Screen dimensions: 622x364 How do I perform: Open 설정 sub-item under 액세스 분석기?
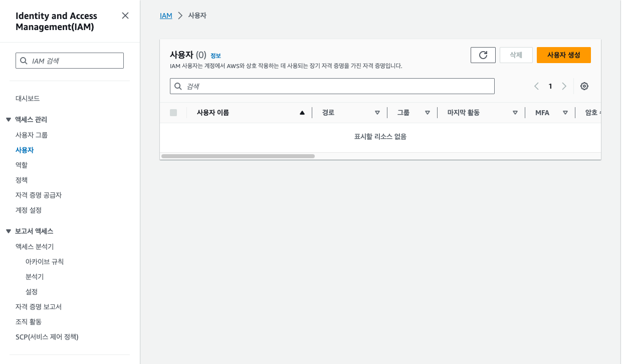pyautogui.click(x=32, y=292)
